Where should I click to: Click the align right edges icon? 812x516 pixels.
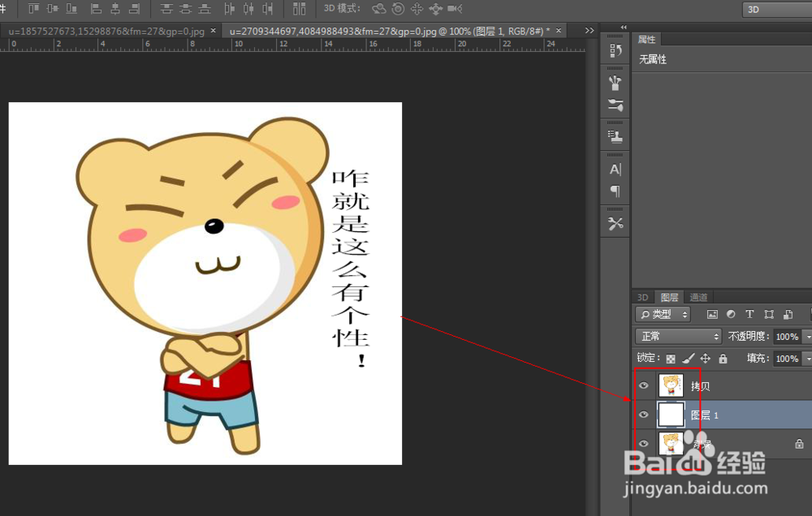tap(134, 8)
